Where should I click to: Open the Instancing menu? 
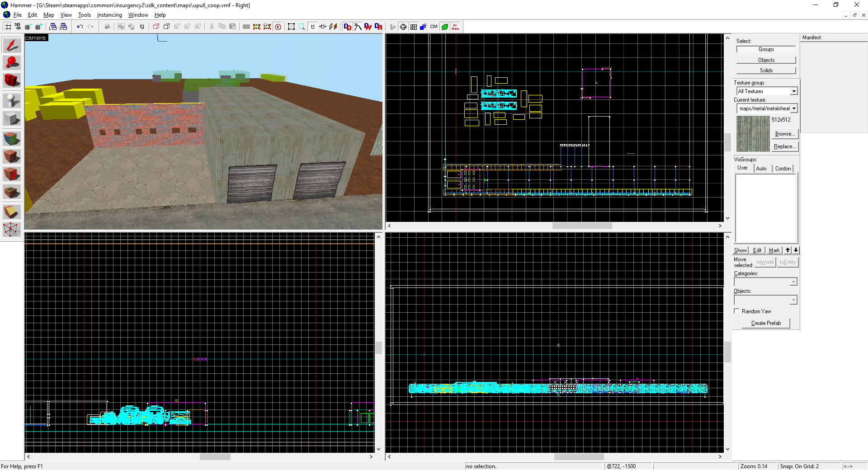click(109, 15)
